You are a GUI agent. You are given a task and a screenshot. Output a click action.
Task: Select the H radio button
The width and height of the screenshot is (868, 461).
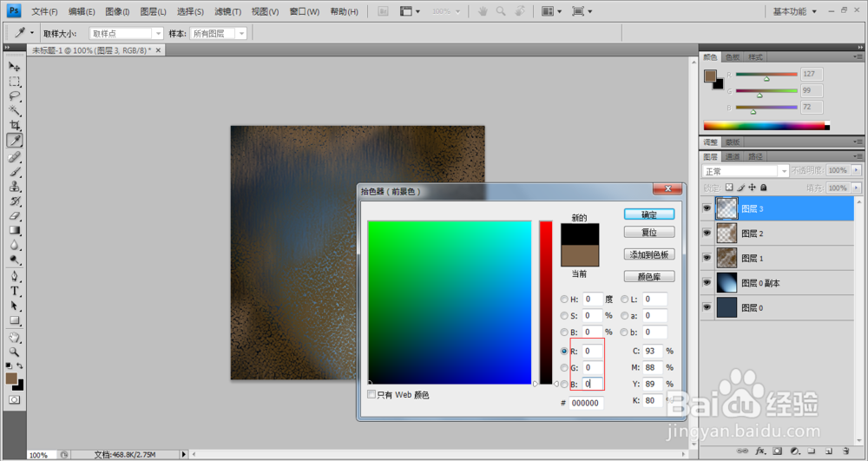click(x=564, y=300)
